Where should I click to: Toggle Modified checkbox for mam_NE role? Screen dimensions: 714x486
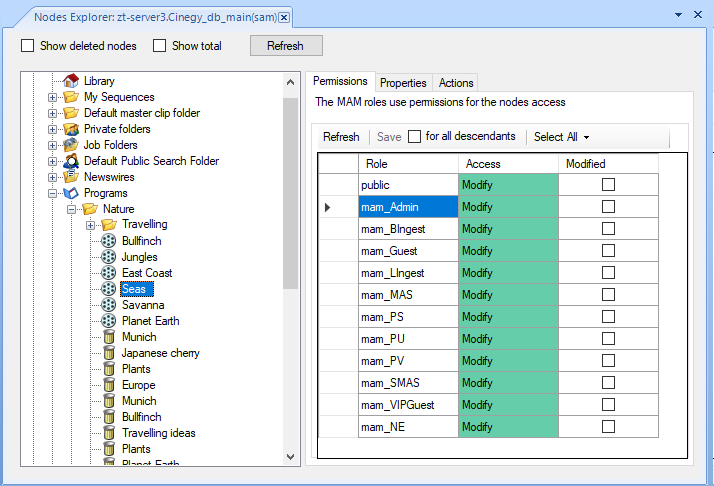click(x=608, y=426)
